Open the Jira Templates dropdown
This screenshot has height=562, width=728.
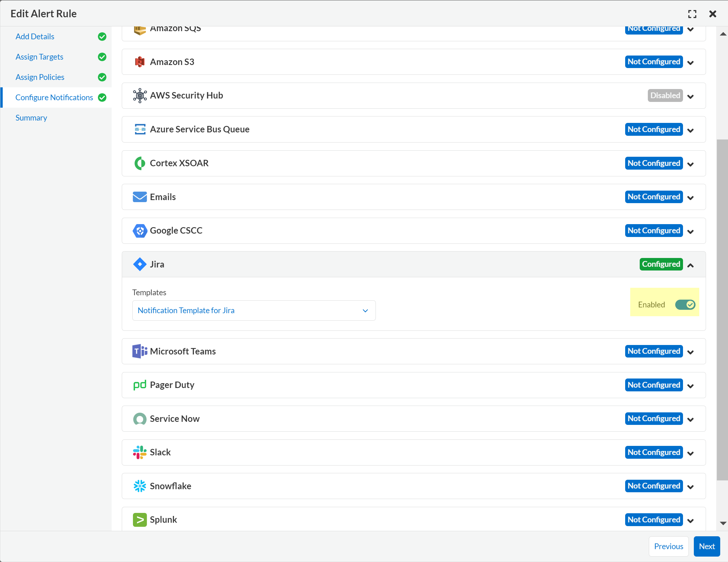254,310
